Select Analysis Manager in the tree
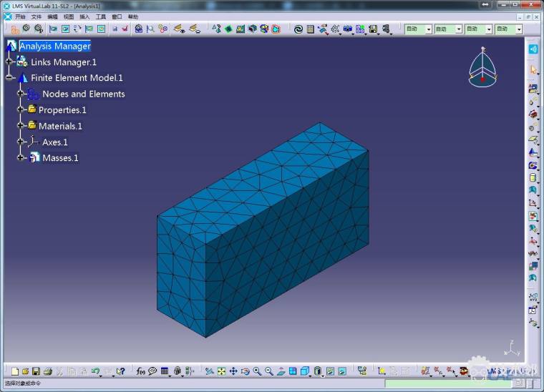The image size is (544, 392). tap(55, 46)
